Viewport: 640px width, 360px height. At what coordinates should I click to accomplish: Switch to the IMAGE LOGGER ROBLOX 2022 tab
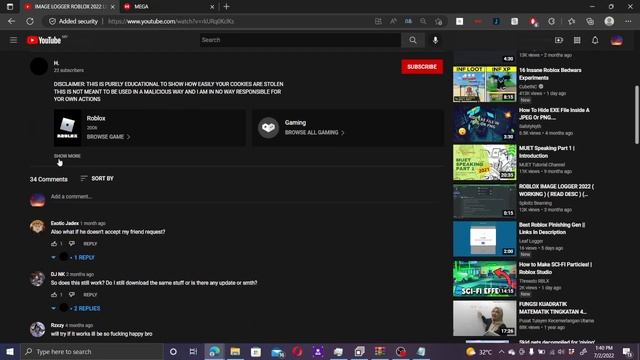(69, 7)
